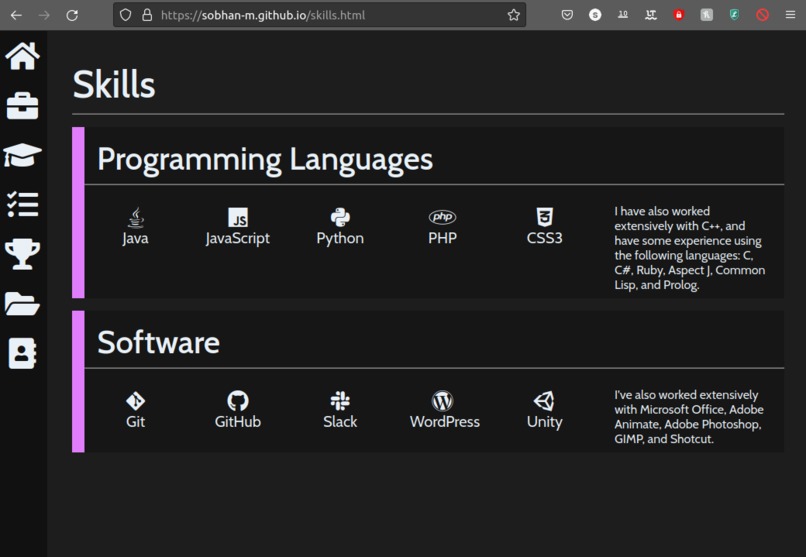
Task: Bookmark this page with star icon
Action: click(514, 15)
